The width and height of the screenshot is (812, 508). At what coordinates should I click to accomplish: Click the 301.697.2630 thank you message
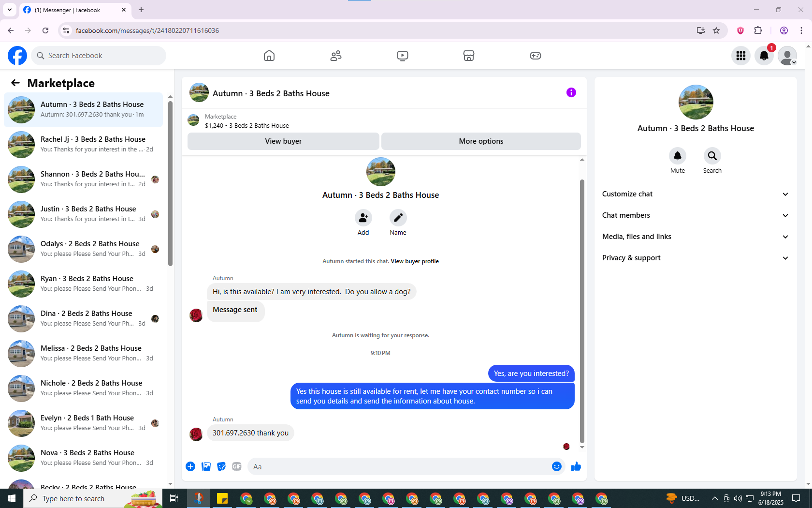click(250, 433)
